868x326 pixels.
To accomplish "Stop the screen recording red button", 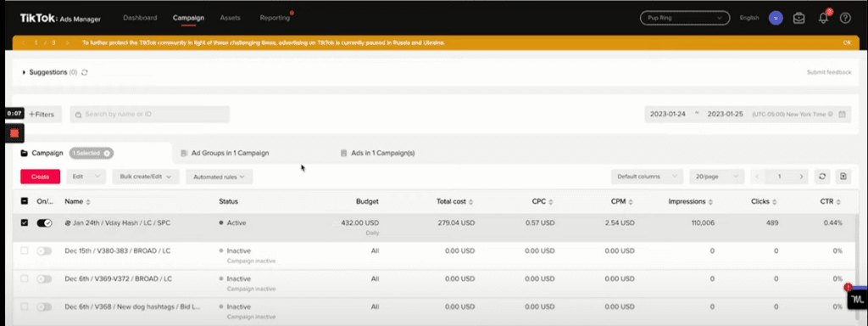I will coord(15,133).
